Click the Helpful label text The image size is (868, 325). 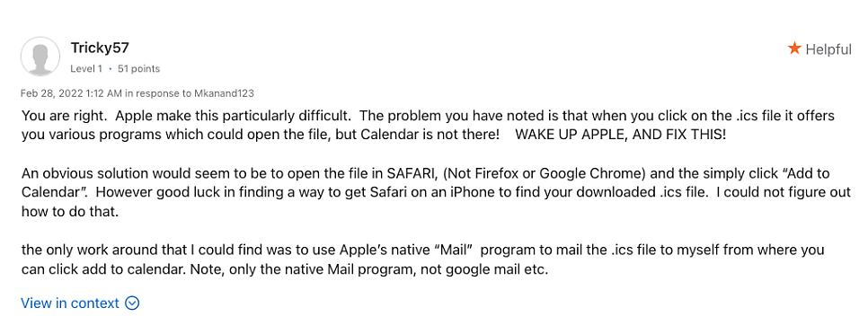click(828, 49)
